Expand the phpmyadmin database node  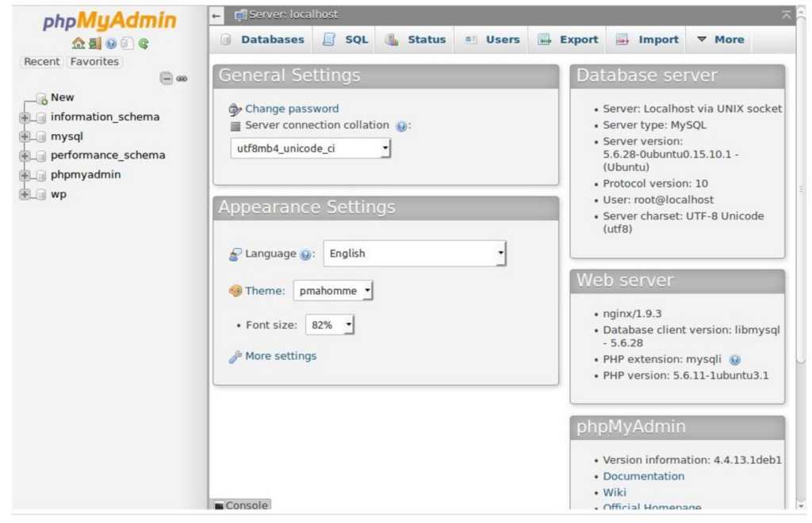pyautogui.click(x=25, y=175)
